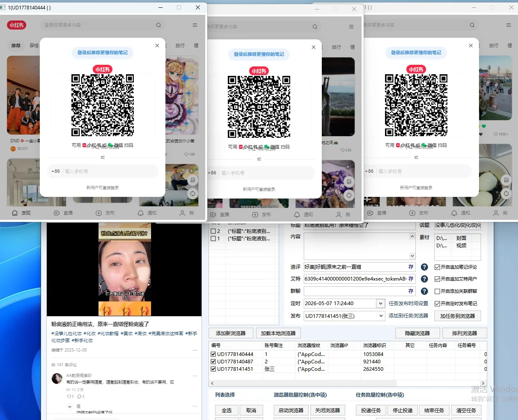Viewport: 518px width, 420px height.
Task: Enable 开启添加关联群聊 checkbox
Action: (x=437, y=291)
